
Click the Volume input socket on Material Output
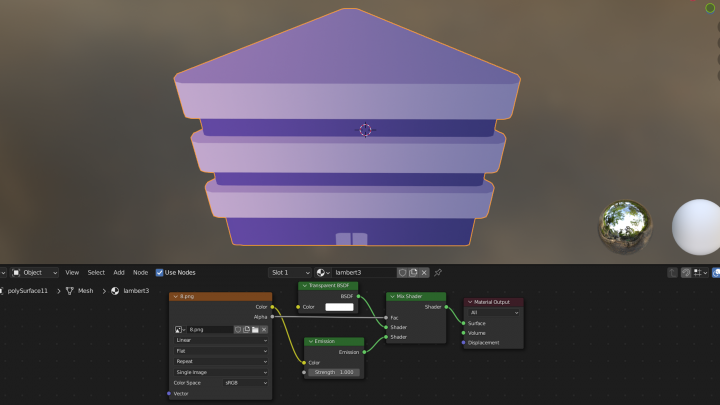click(x=463, y=333)
